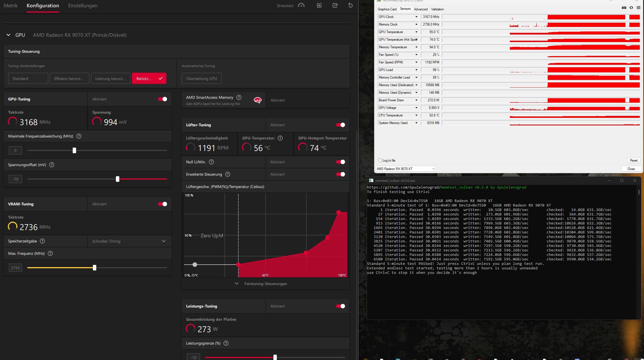Switch to Metrik tab
Viewport: 644px width, 360px height.
pyautogui.click(x=11, y=6)
